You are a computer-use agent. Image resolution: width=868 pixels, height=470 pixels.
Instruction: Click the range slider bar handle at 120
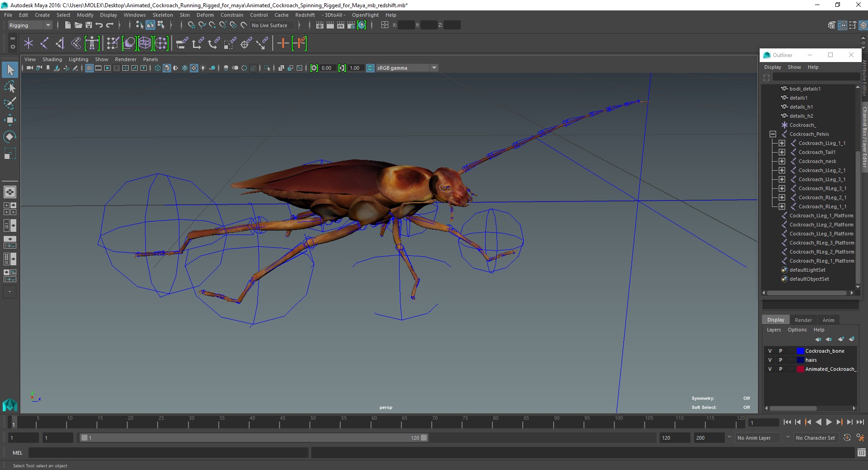424,438
